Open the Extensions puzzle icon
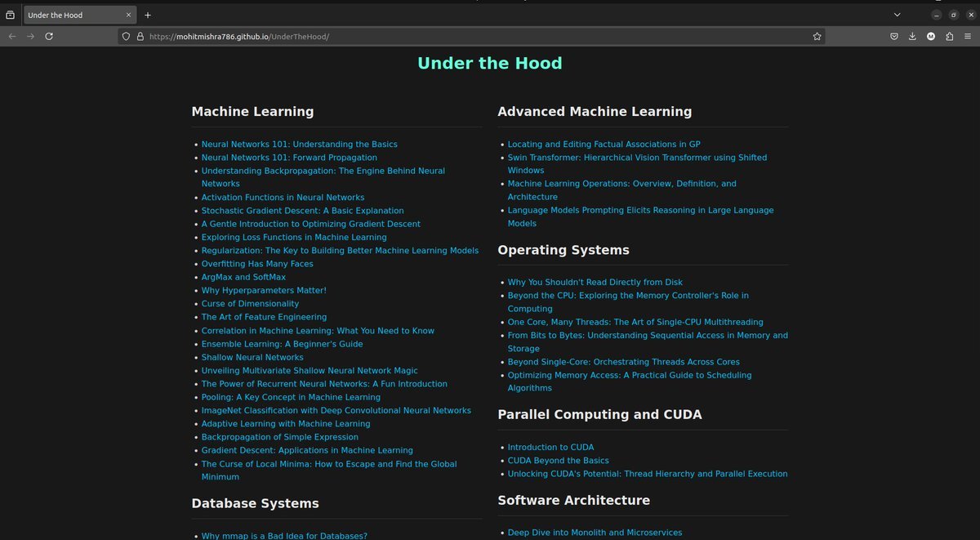The height and width of the screenshot is (540, 980). pos(949,36)
